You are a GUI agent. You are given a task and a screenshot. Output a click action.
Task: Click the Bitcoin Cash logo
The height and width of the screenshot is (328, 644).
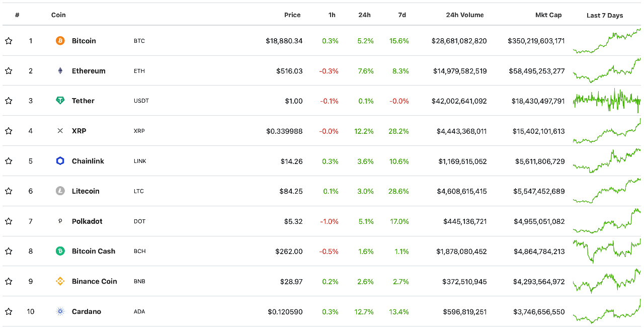[x=60, y=251]
